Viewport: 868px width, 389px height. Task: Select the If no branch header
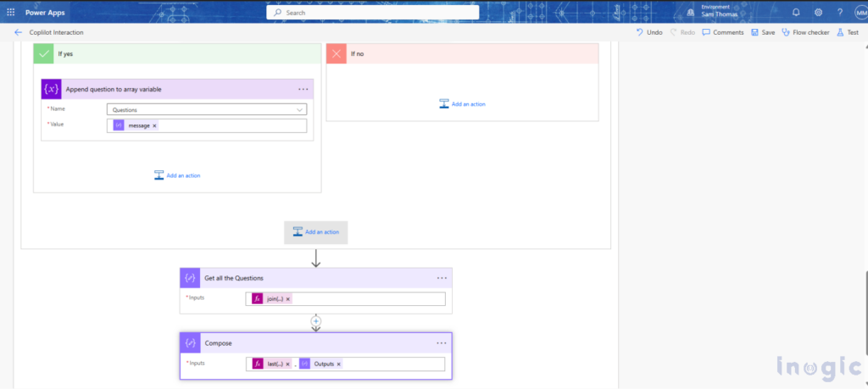click(x=462, y=53)
